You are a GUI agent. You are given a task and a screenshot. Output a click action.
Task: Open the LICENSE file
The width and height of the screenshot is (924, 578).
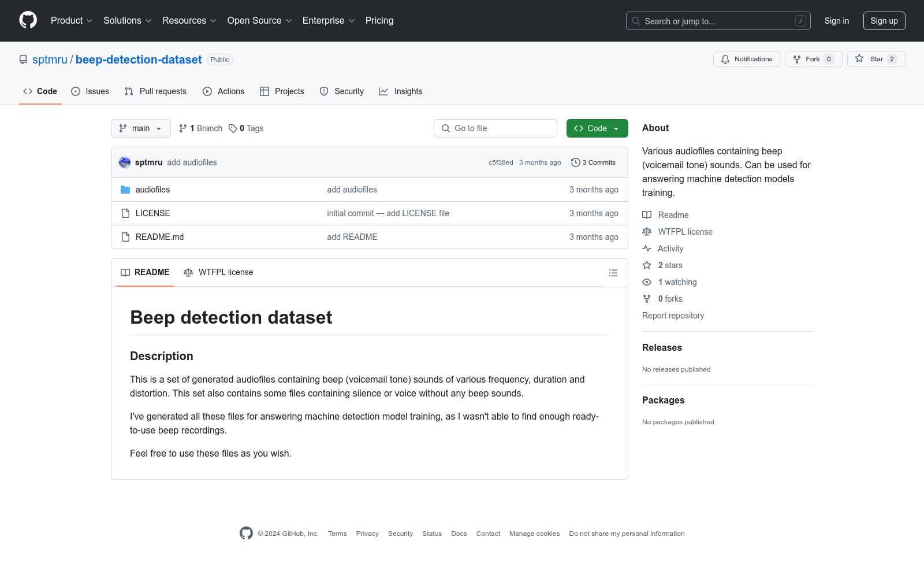pos(152,213)
